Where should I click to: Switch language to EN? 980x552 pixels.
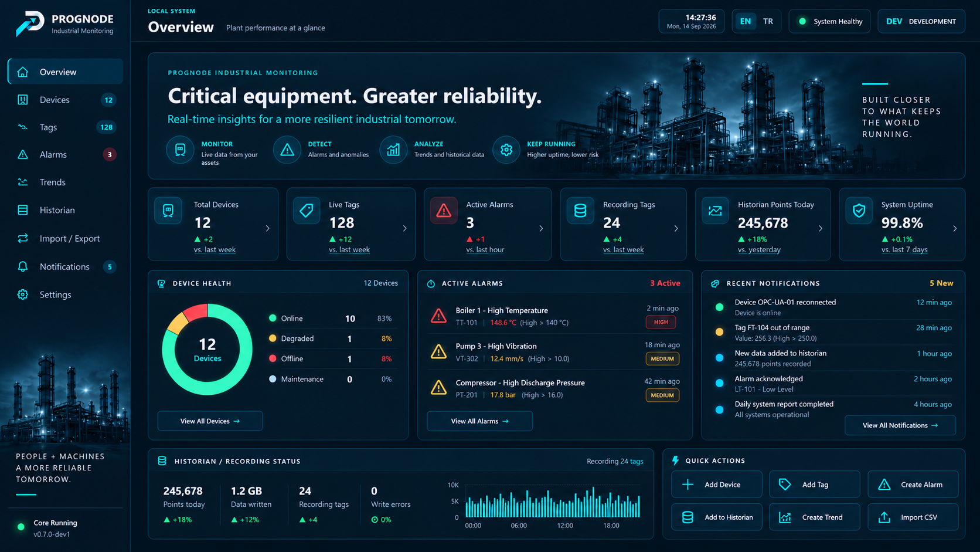746,21
